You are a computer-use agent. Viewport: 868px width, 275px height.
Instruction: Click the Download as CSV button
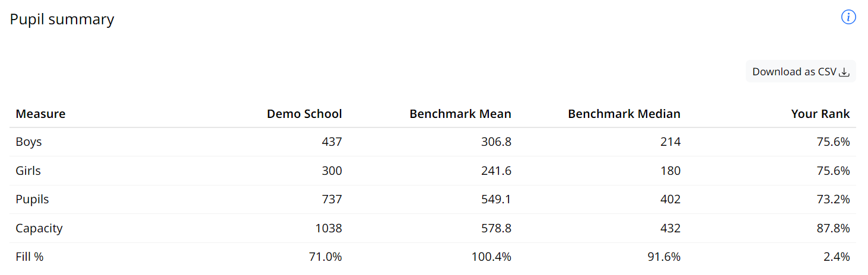[x=800, y=72]
